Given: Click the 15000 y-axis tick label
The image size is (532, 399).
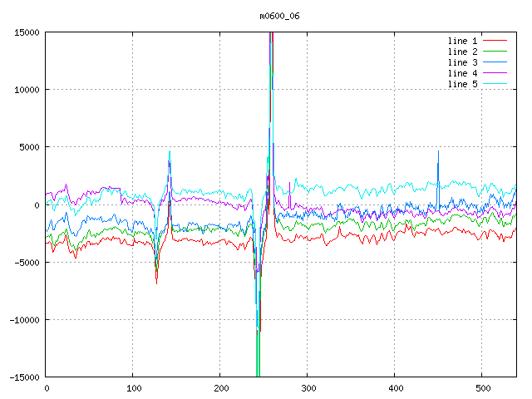Looking at the screenshot, I should (27, 32).
